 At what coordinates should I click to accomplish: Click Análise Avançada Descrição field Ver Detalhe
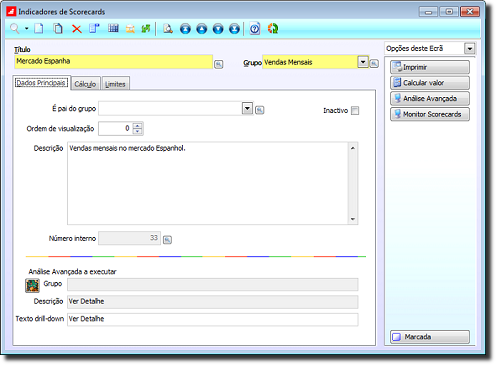coord(213,302)
